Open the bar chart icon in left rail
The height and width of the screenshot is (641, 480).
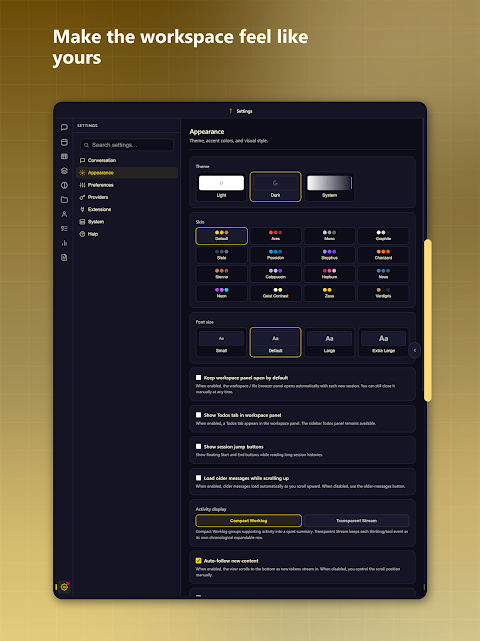coord(64,243)
